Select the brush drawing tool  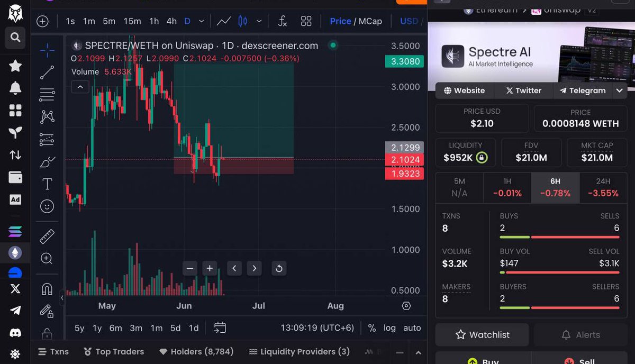47,162
